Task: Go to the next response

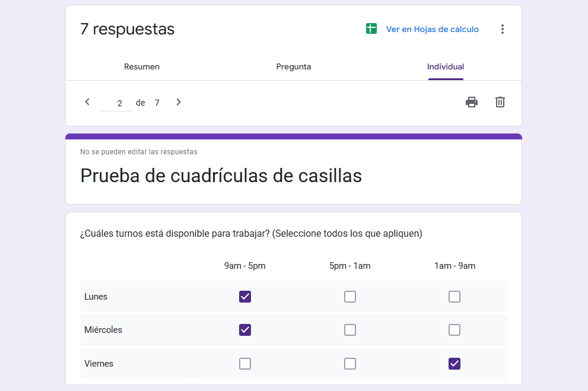Action: coord(179,102)
